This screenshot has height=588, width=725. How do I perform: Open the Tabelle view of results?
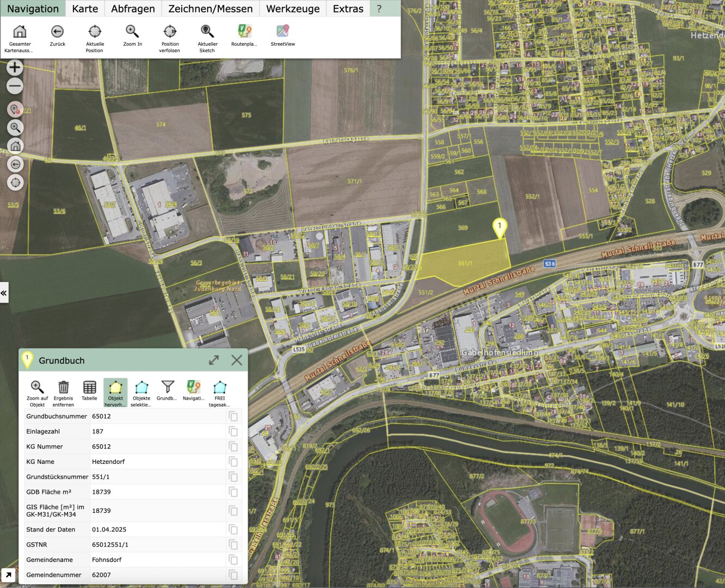pos(89,388)
